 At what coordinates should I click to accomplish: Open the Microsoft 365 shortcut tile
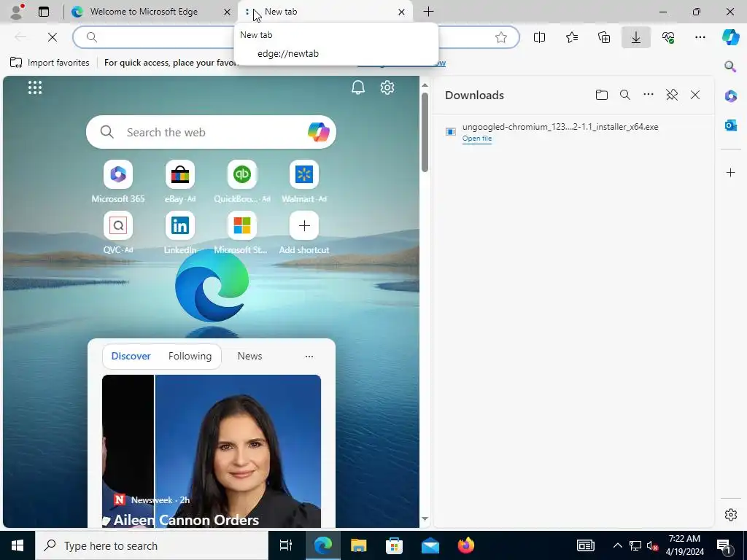pos(118,182)
